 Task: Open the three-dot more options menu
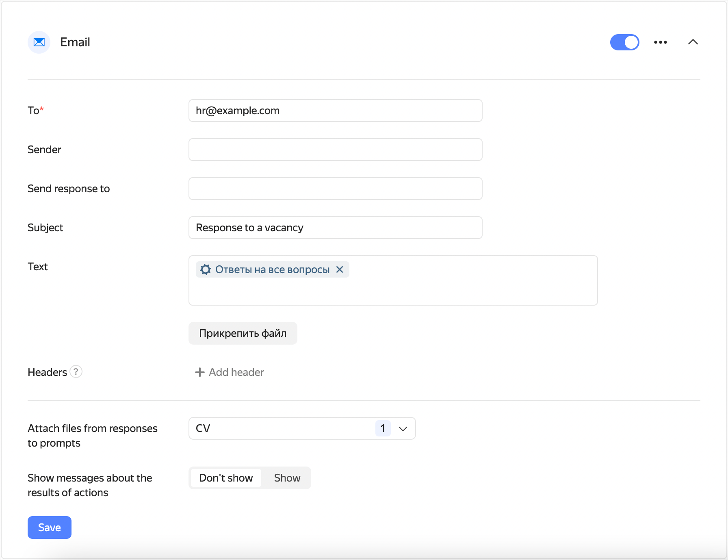click(660, 42)
